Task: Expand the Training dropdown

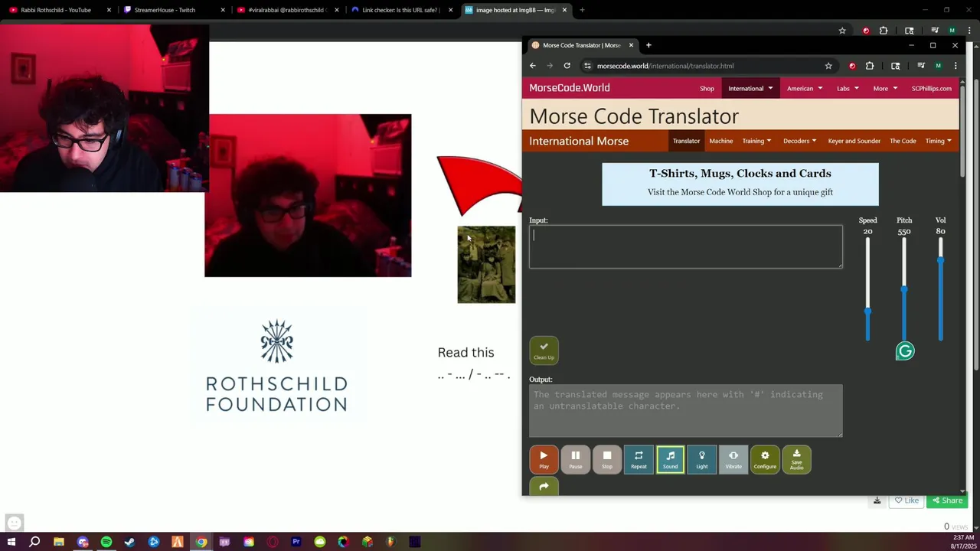Action: (x=756, y=141)
